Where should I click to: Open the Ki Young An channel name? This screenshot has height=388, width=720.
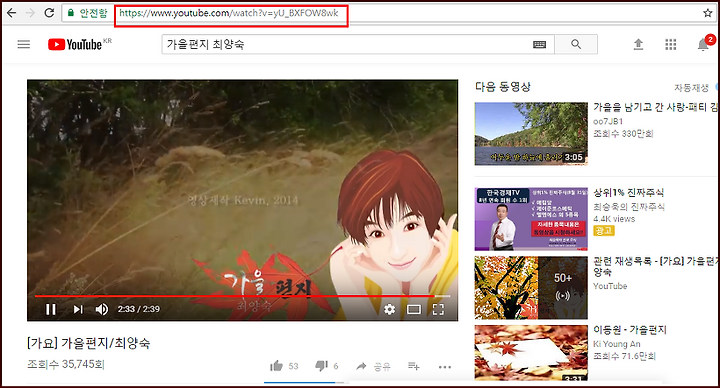[617, 344]
